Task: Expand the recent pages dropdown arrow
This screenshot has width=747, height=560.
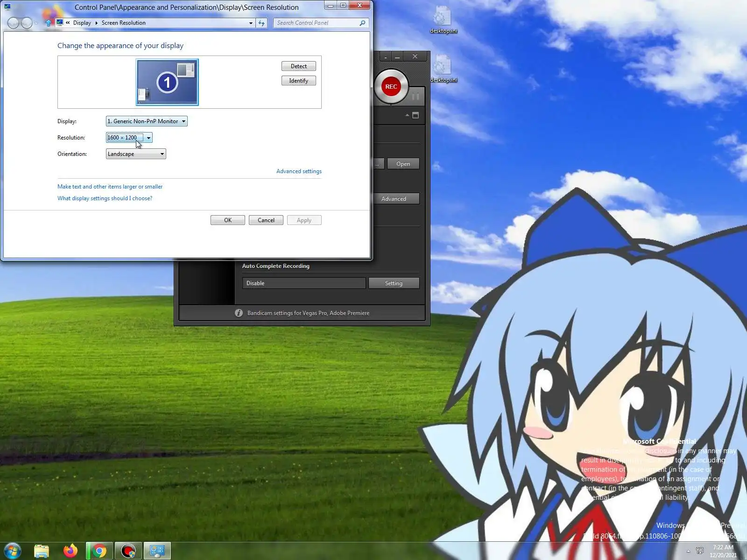Action: point(36,23)
